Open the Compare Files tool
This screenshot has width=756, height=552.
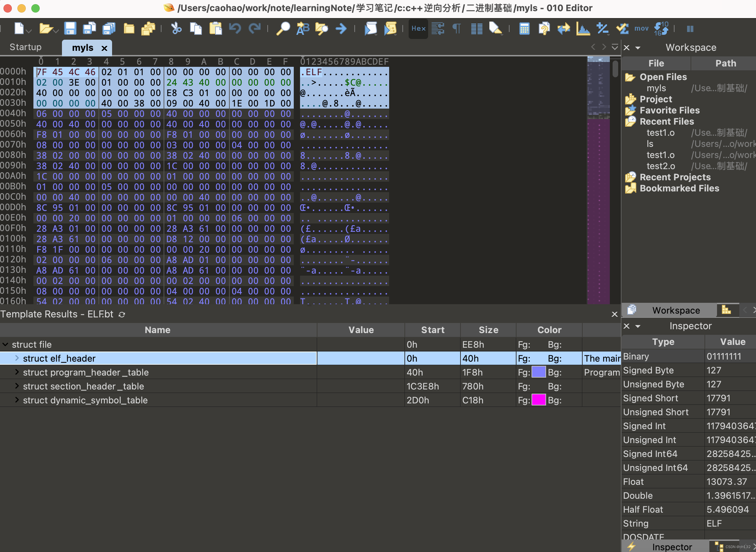(544, 29)
